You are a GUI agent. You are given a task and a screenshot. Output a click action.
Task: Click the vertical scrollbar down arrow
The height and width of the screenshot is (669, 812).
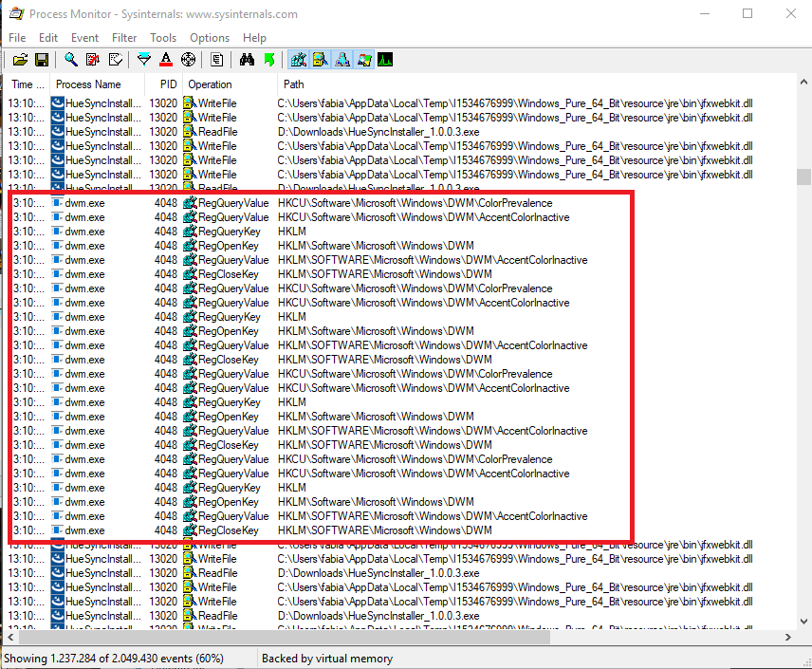803,622
